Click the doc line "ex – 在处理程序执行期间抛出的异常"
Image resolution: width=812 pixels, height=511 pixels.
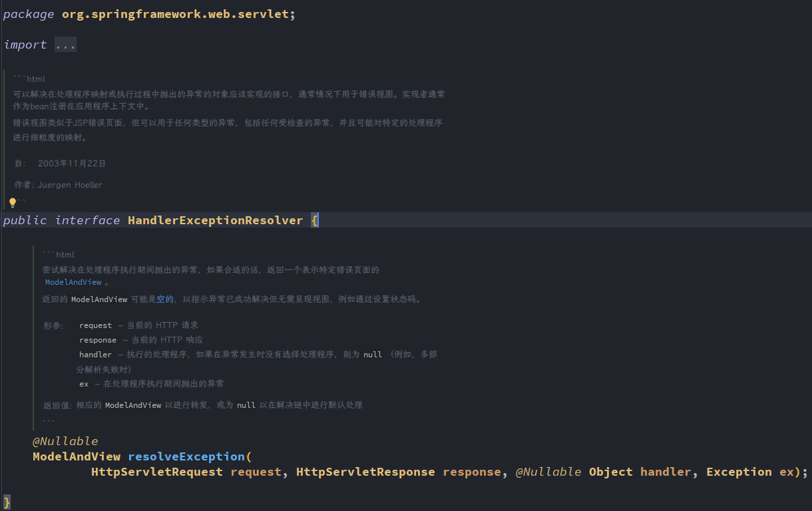tap(152, 384)
